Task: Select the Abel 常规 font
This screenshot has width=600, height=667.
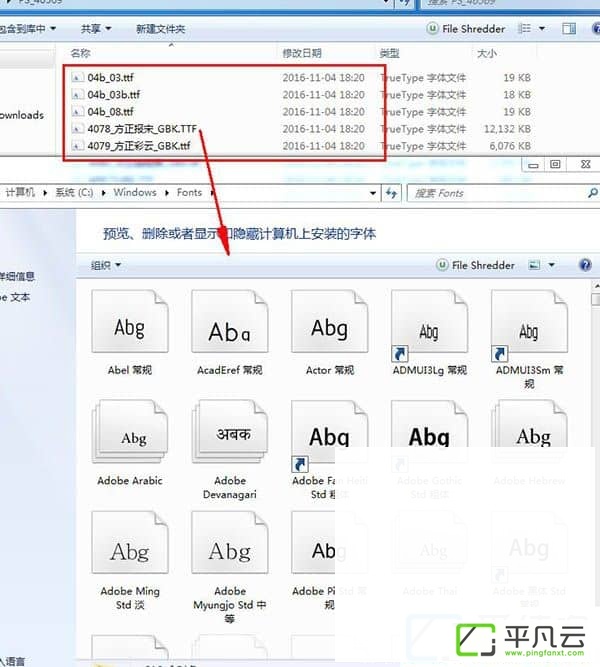Action: pyautogui.click(x=130, y=333)
